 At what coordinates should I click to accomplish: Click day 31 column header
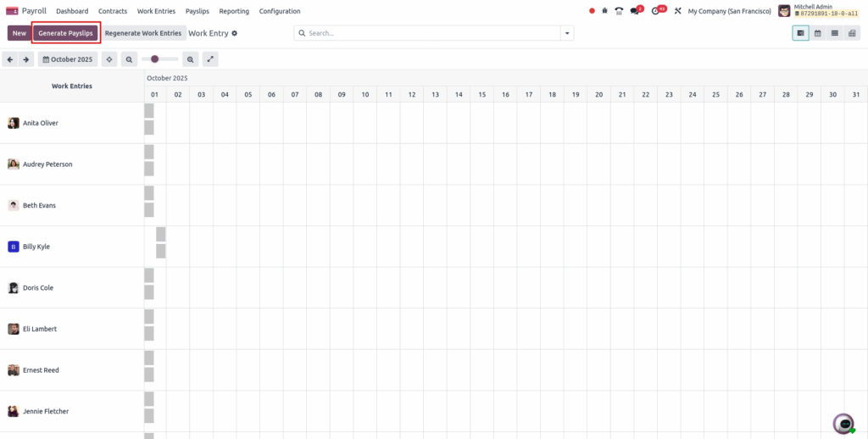856,95
